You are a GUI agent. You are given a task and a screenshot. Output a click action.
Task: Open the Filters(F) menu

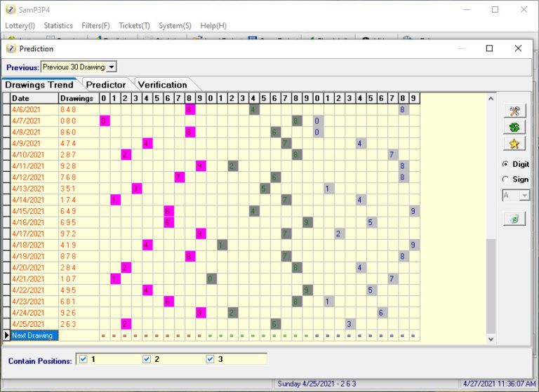95,26
